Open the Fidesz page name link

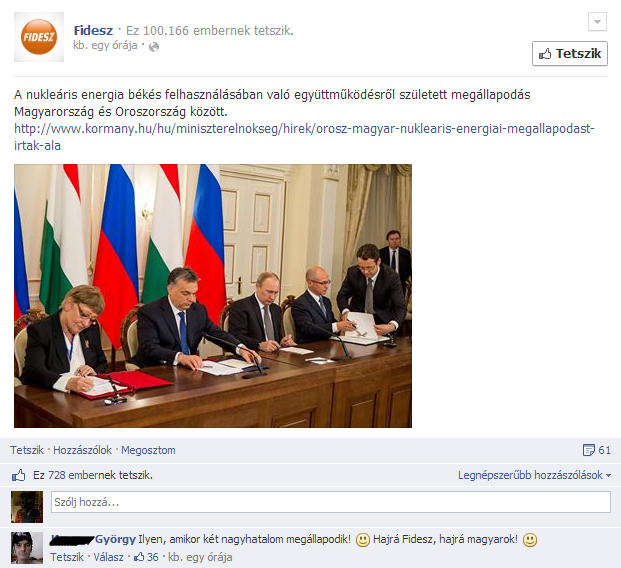coord(93,30)
